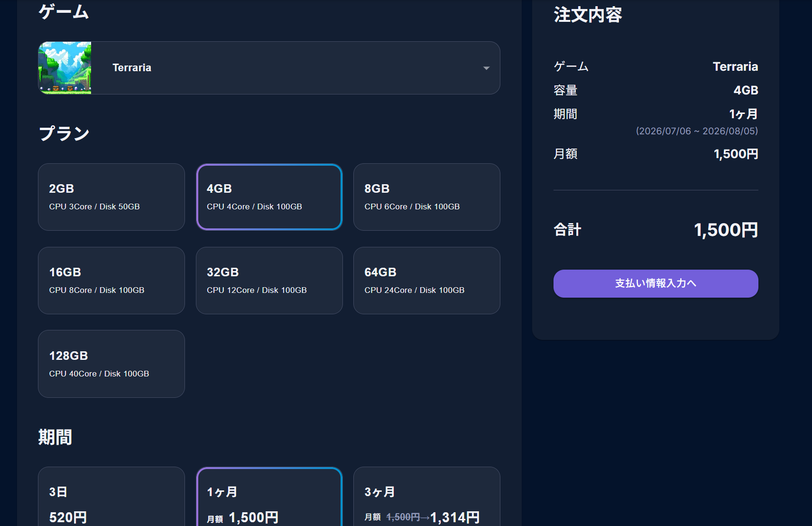Image resolution: width=812 pixels, height=526 pixels.
Task: Click the プラン section heading
Action: [64, 133]
